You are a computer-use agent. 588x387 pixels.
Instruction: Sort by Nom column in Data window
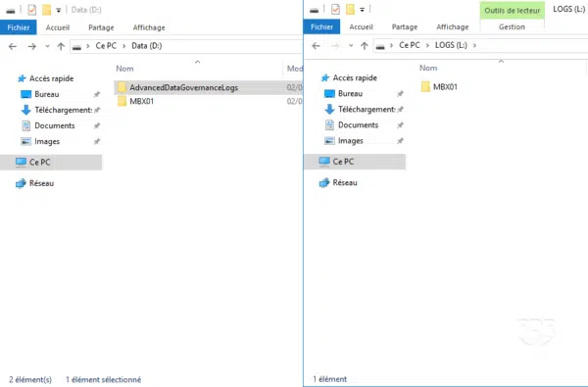124,69
